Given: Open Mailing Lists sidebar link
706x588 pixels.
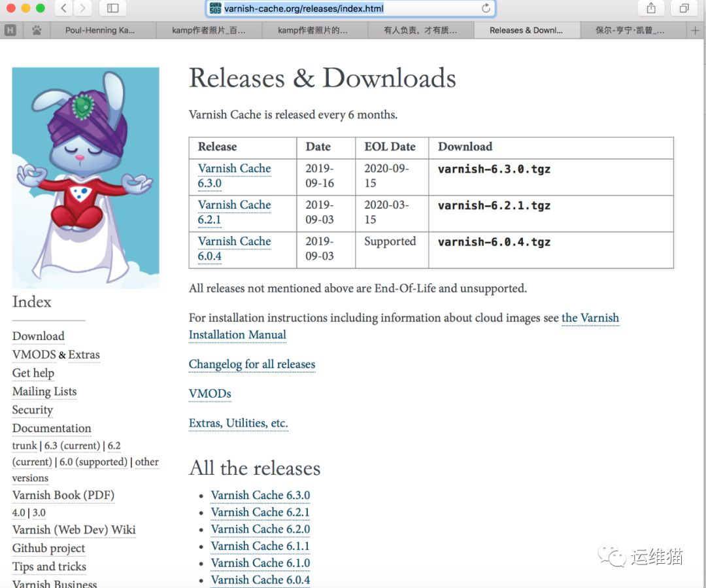Looking at the screenshot, I should tap(44, 392).
